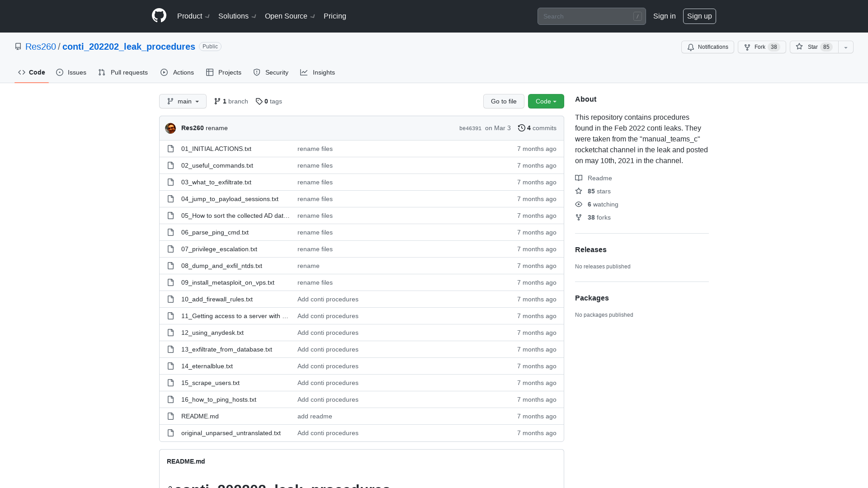Open file 16_how_to_ping_hosts.txt
The height and width of the screenshot is (488, 868).
pyautogui.click(x=219, y=399)
